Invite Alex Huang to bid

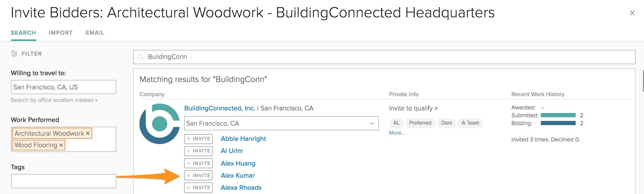(198, 163)
